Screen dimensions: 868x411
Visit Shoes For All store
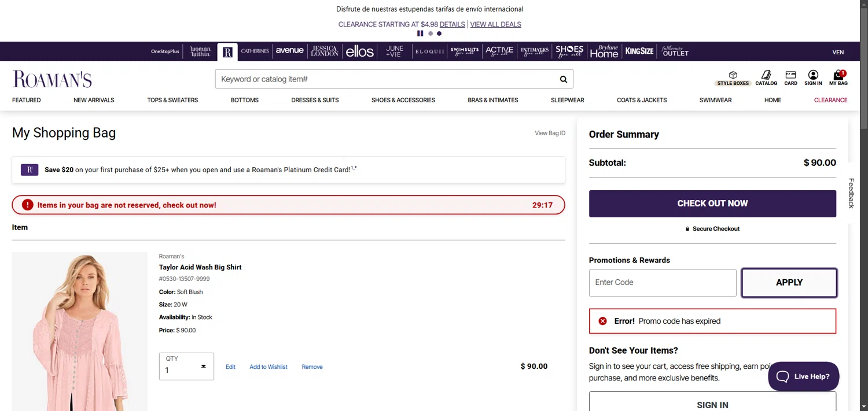click(569, 51)
